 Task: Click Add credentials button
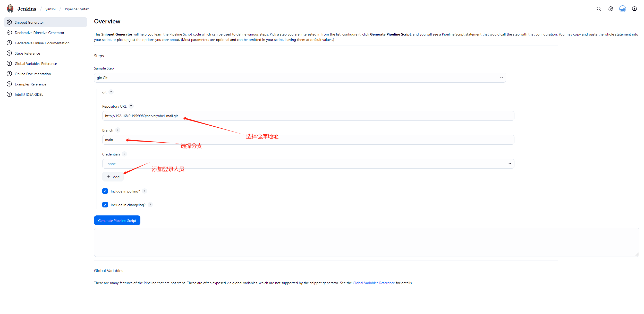coord(113,177)
